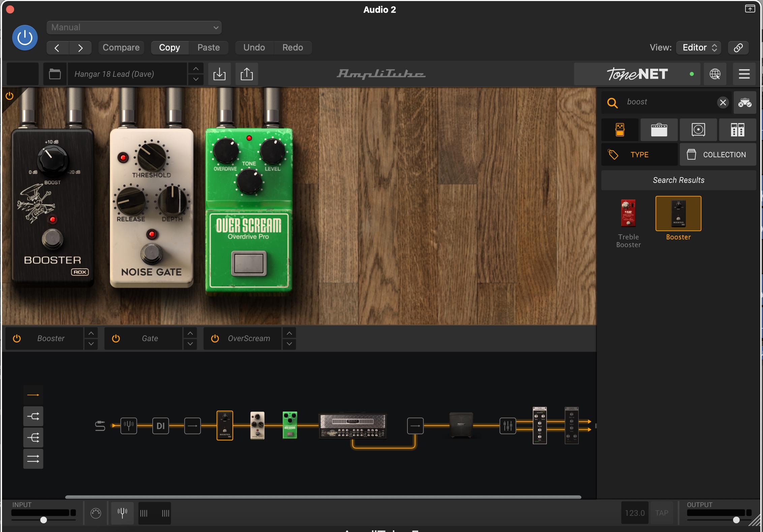This screenshot has width=763, height=532.
Task: Toggle Gate slot power button
Action: [x=116, y=338]
